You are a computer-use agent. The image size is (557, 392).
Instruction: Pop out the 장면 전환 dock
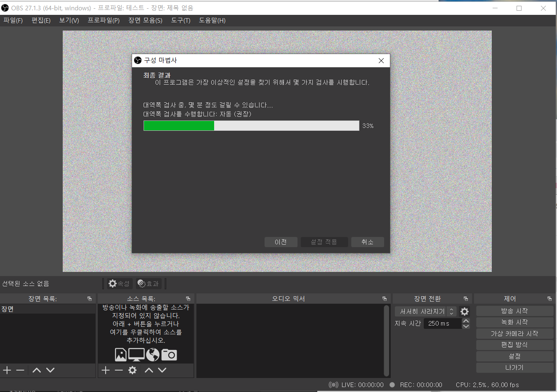point(466,299)
